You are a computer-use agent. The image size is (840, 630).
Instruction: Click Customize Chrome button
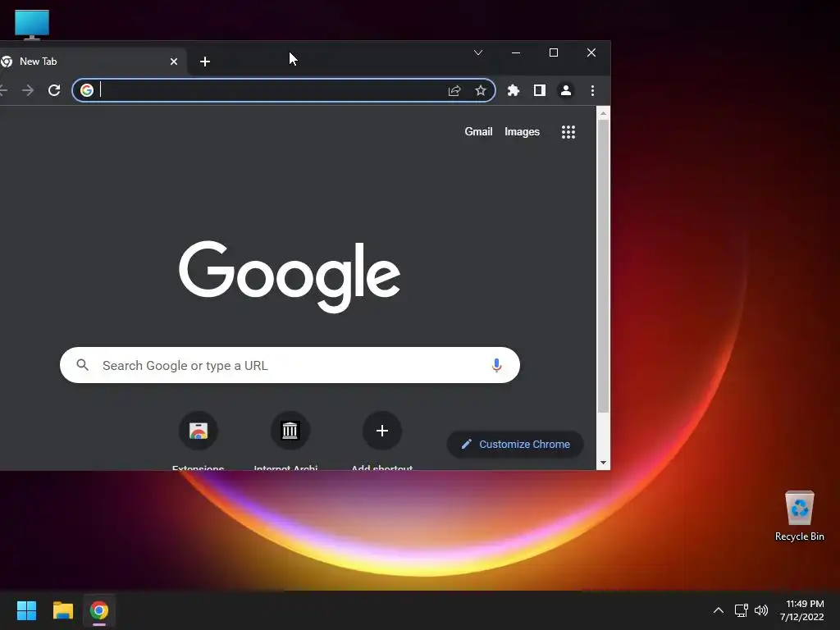[x=515, y=444]
